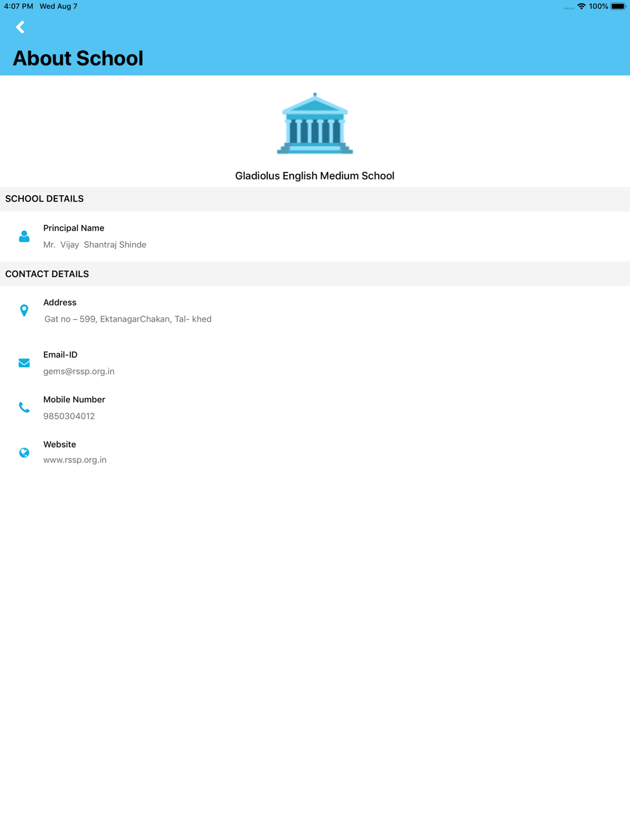The image size is (630, 840).
Task: Click principal name Mr. Vijay Shantraj Shinde
Action: coord(94,244)
